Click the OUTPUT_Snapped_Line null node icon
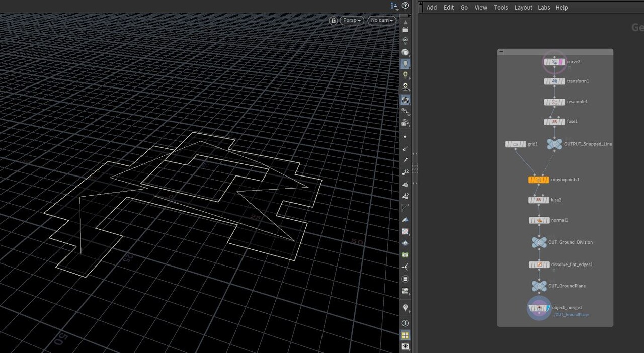This screenshot has height=353, width=644. coord(554,144)
